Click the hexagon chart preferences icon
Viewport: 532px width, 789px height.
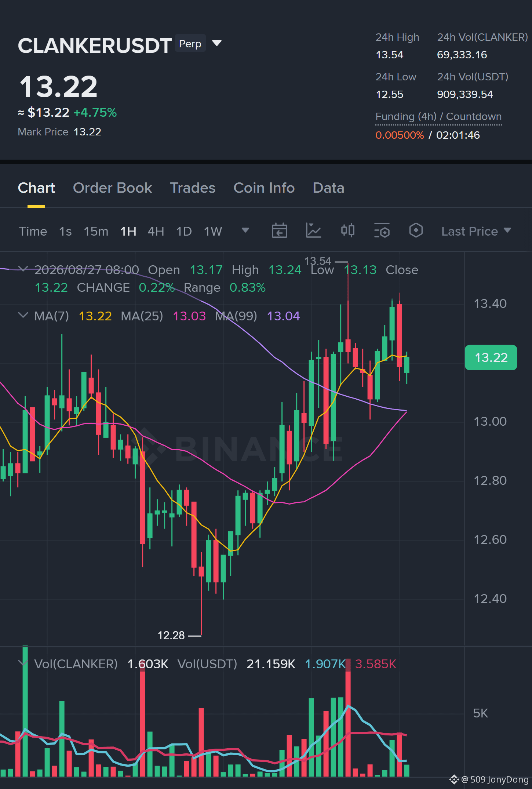pyautogui.click(x=416, y=231)
